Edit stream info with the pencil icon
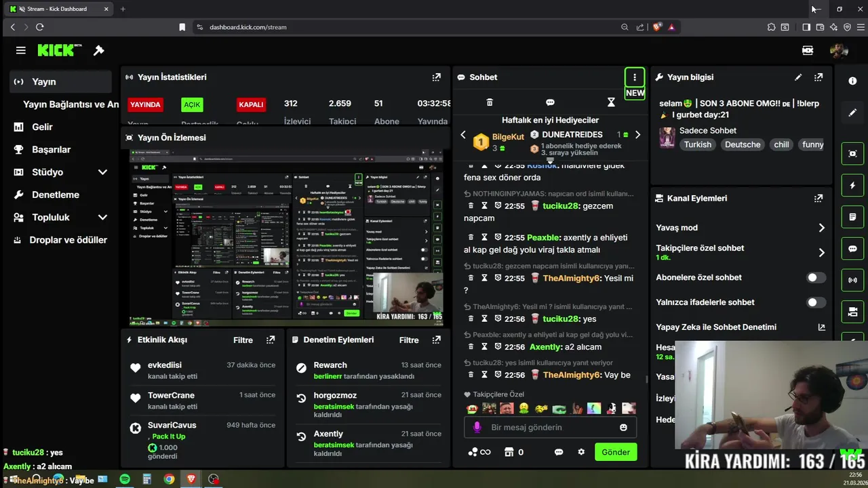Viewport: 868px width, 488px height. coord(798,77)
